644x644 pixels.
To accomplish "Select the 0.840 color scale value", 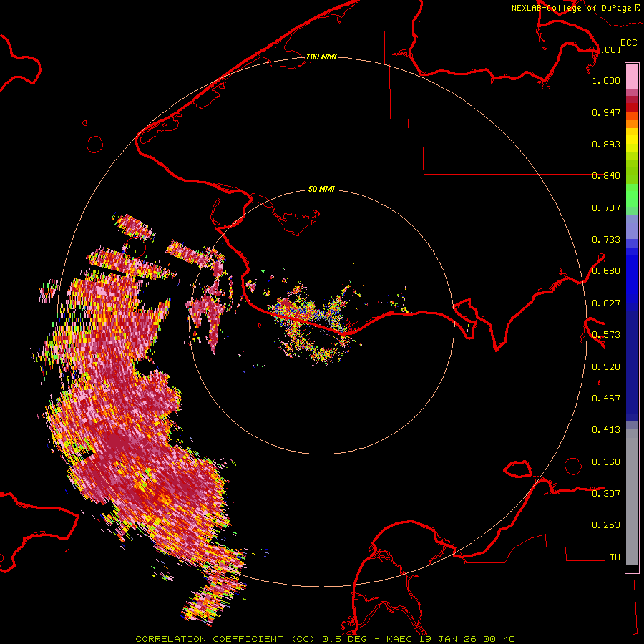I will click(606, 176).
